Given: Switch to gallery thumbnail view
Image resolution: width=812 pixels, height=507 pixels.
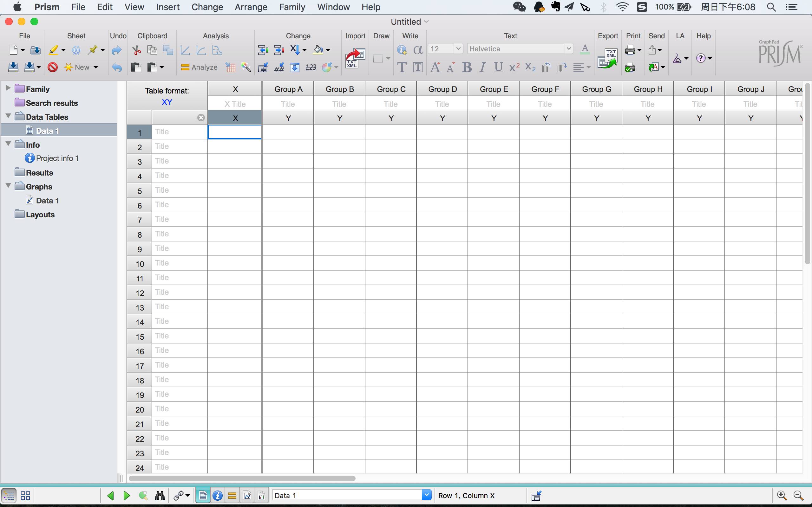Looking at the screenshot, I should pyautogui.click(x=25, y=496).
